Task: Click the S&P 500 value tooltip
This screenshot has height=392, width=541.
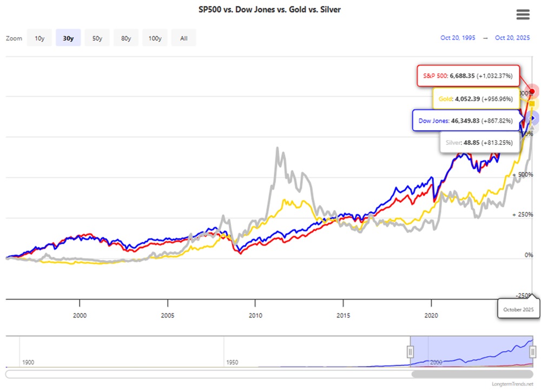Action: (465, 76)
